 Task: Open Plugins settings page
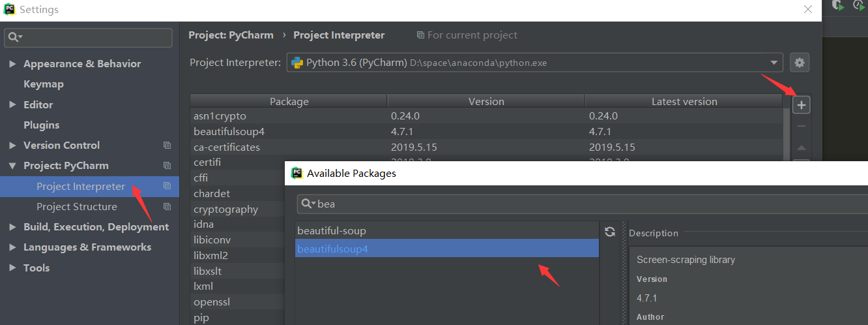41,125
